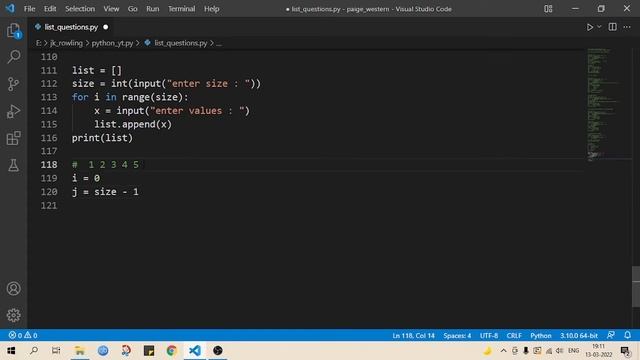Open Windows taskbar search

pyautogui.click(x=34, y=351)
